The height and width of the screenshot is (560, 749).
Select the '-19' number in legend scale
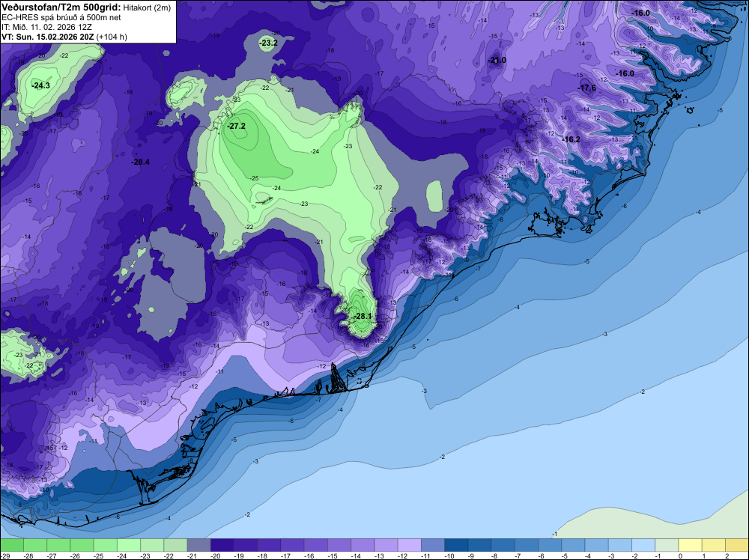pyautogui.click(x=238, y=556)
